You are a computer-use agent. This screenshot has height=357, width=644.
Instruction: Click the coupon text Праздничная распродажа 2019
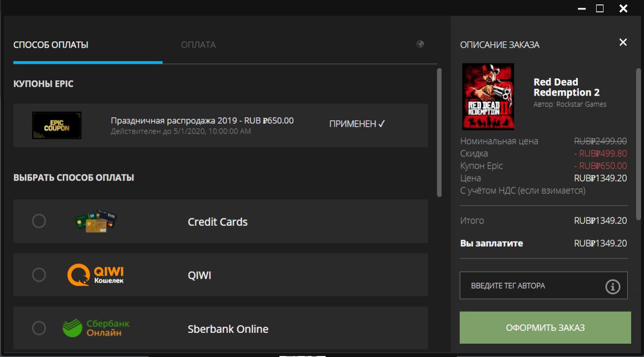[x=202, y=120]
